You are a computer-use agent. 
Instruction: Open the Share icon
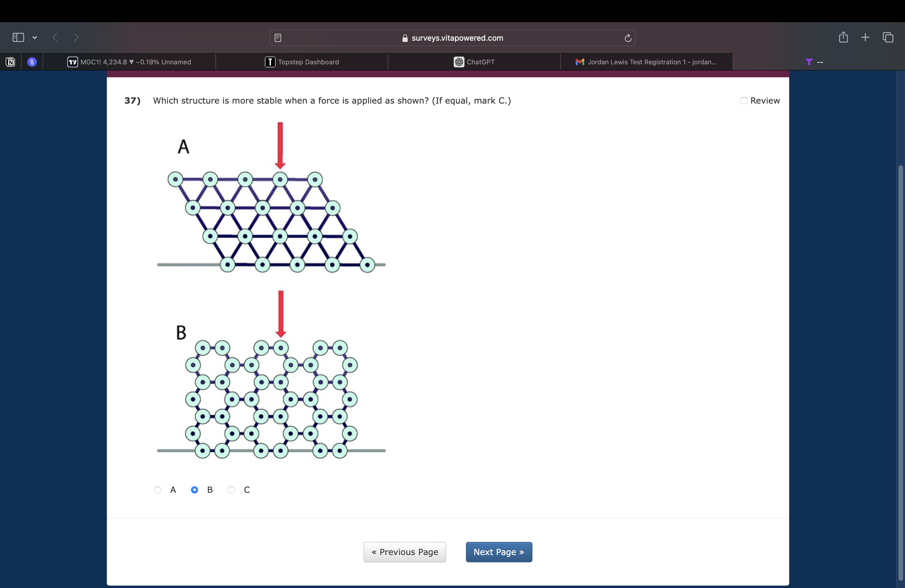coord(843,37)
